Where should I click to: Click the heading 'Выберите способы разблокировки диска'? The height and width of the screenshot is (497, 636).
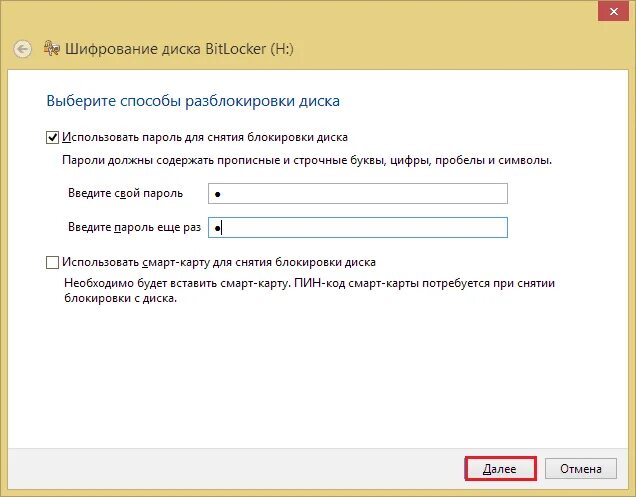pyautogui.click(x=193, y=101)
